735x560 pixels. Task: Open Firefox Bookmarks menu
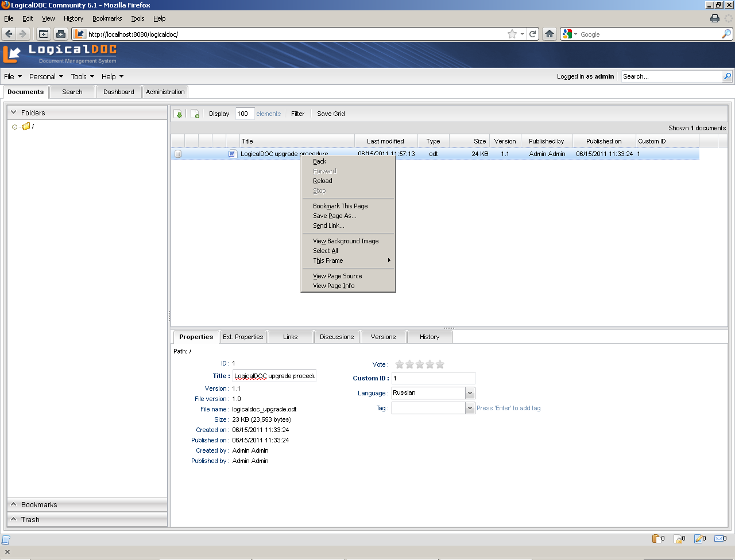click(107, 18)
